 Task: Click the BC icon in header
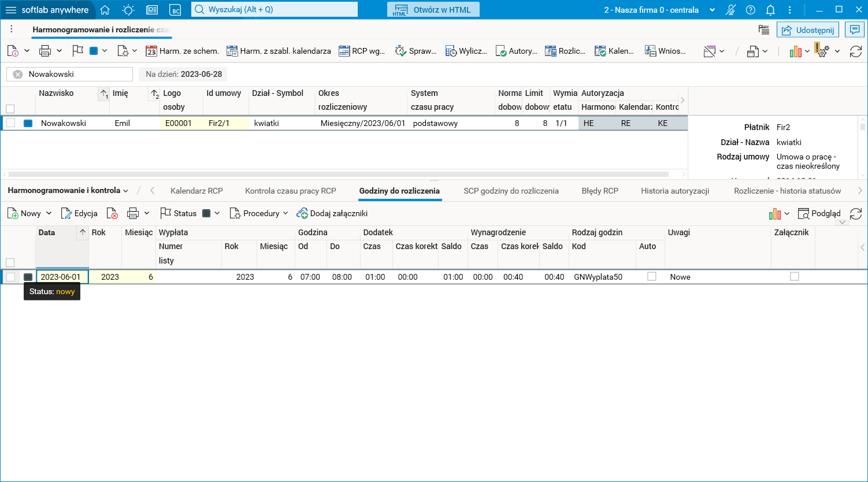(x=176, y=10)
